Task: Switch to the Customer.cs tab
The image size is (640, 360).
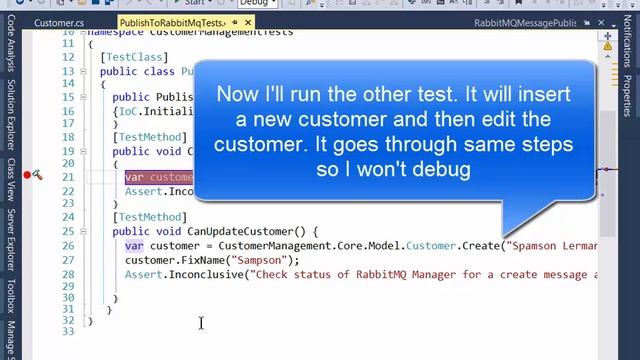Action: coord(59,23)
